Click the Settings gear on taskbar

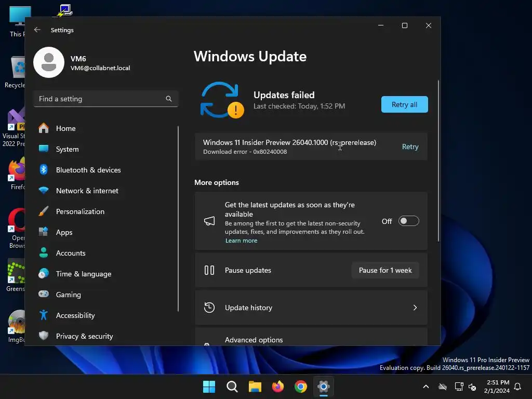324,387
